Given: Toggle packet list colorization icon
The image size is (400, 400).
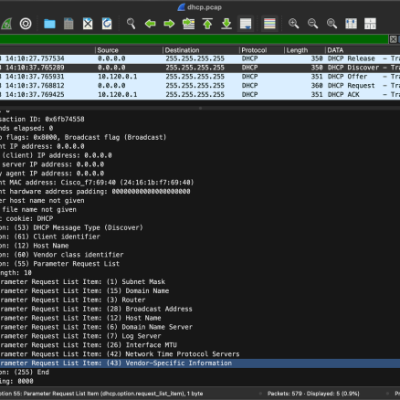Looking at the screenshot, I should (x=270, y=24).
